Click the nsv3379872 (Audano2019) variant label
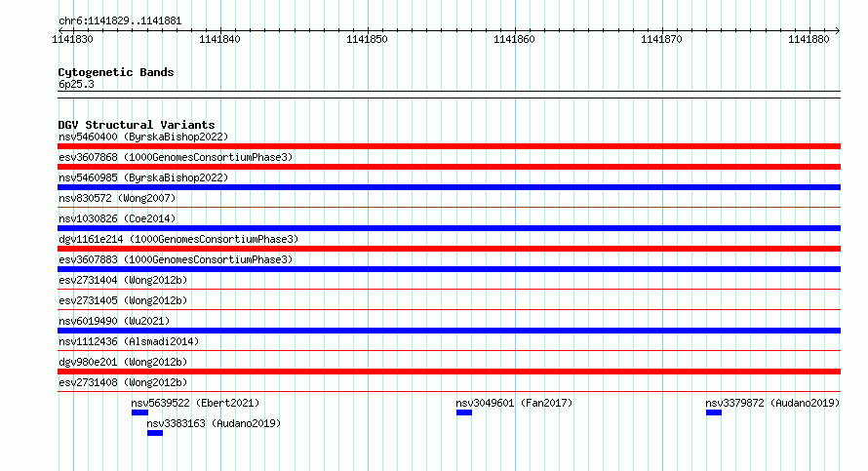Screen dimensions: 868x471 [772, 403]
